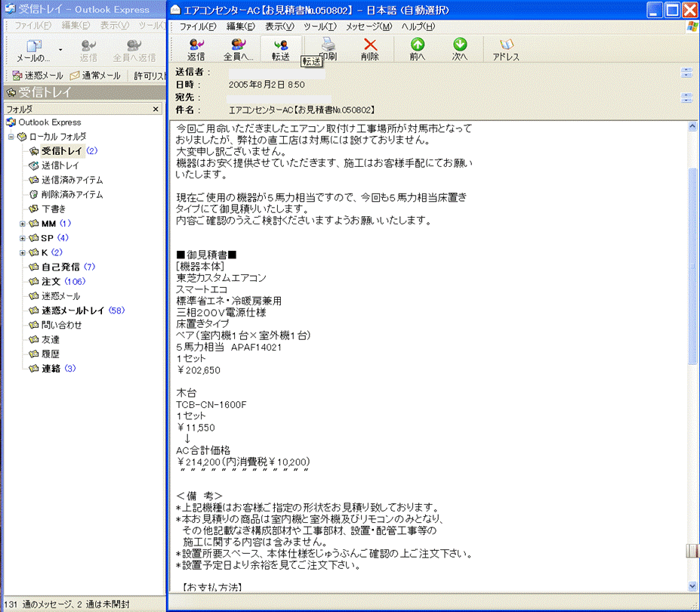Screen dimensions: 700x612
Task: Click model text APAF14021 in message
Action: 256,347
